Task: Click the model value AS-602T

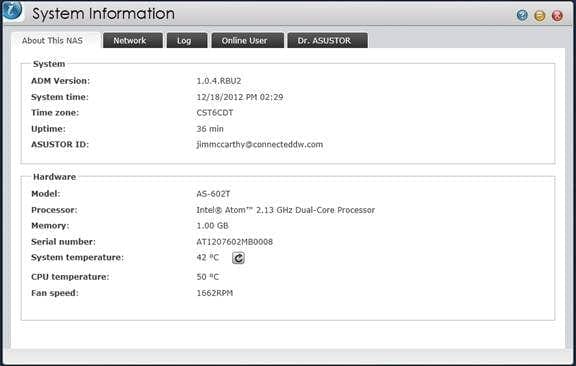Action: coord(213,194)
